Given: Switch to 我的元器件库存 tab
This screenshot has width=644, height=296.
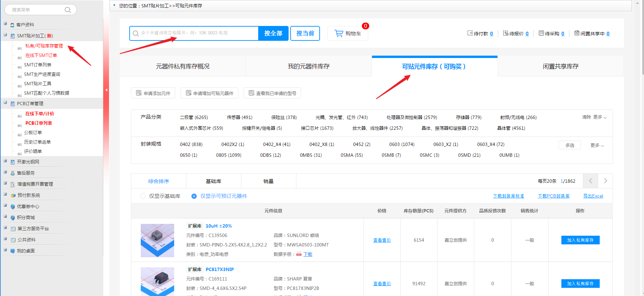Looking at the screenshot, I should click(308, 66).
